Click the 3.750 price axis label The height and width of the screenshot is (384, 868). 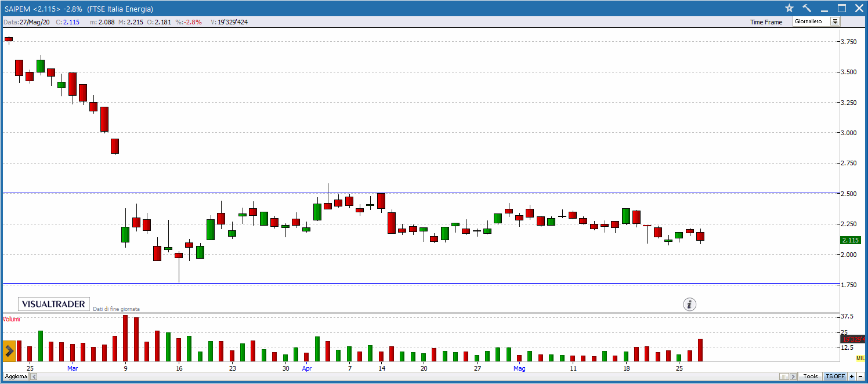pyautogui.click(x=849, y=42)
